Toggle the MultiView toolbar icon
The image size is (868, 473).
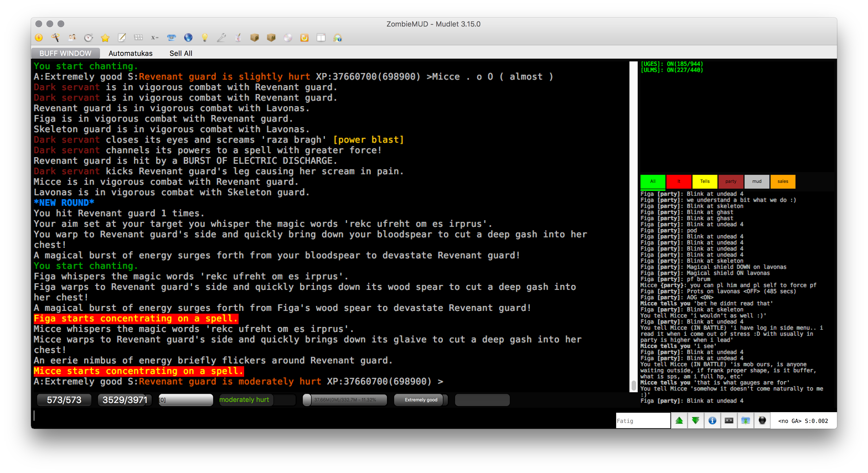(x=321, y=38)
